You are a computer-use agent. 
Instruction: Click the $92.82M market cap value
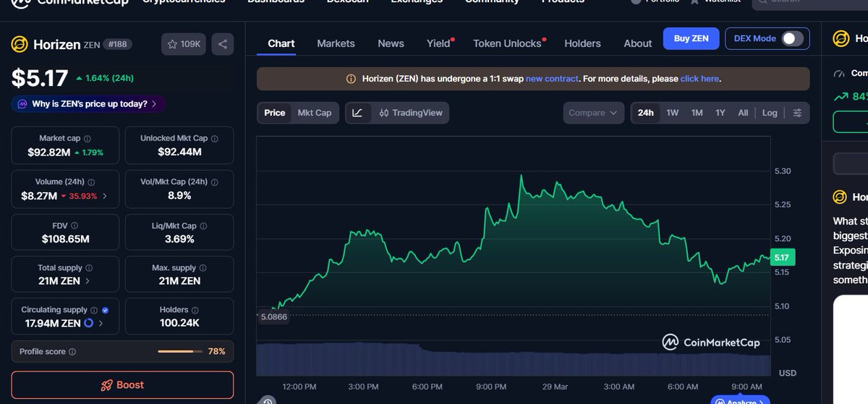[49, 152]
